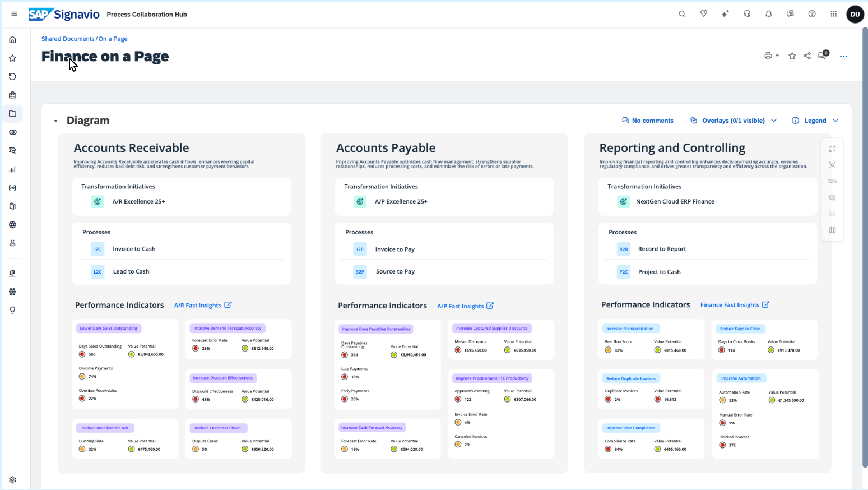Enter diagram full screen mode
Image resolution: width=868 pixels, height=490 pixels.
point(832,149)
